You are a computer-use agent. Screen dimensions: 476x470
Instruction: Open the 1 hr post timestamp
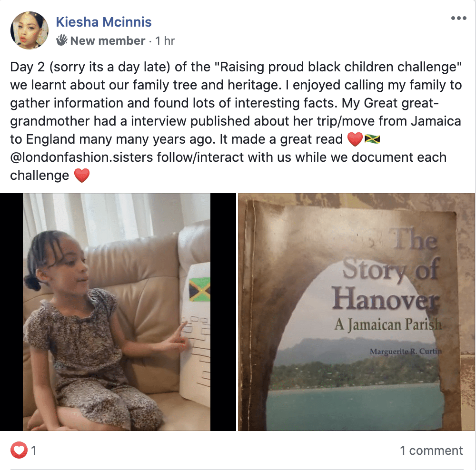[165, 40]
